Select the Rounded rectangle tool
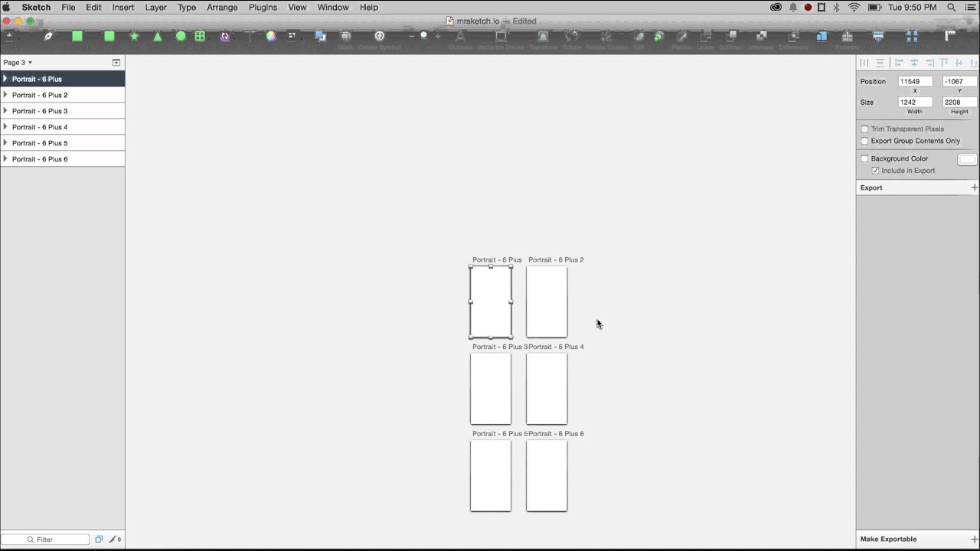980x551 pixels. pyautogui.click(x=109, y=36)
